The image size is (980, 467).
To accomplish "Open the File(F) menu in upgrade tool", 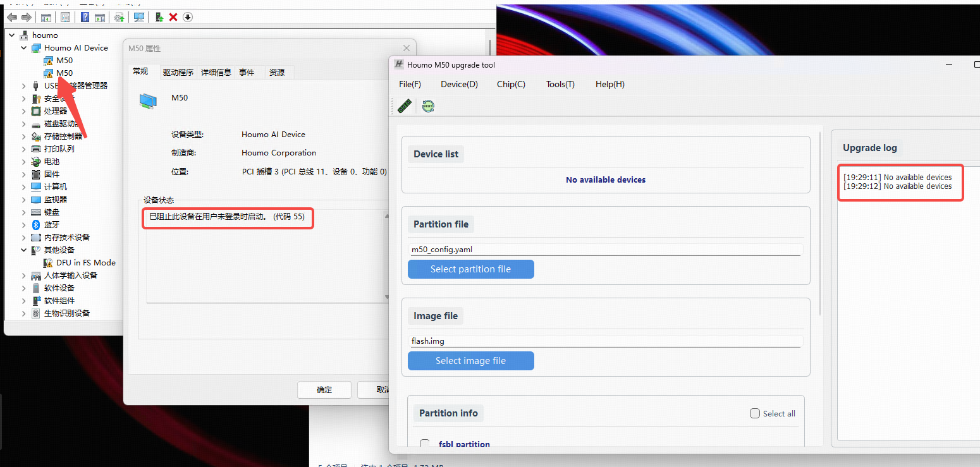I will click(410, 84).
